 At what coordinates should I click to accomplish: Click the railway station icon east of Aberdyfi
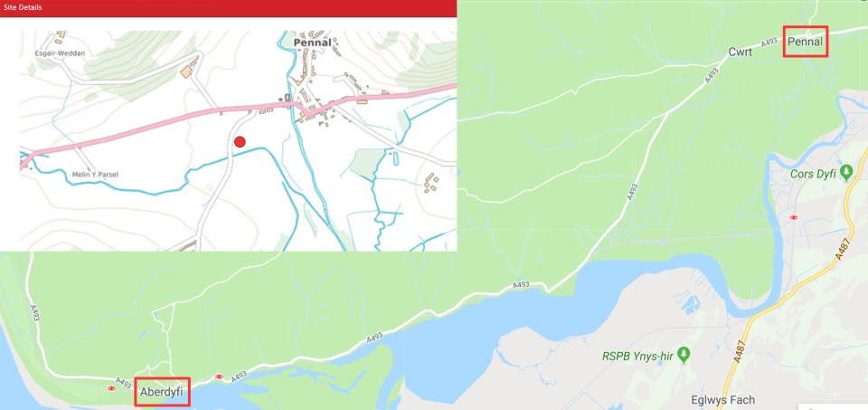218,377
